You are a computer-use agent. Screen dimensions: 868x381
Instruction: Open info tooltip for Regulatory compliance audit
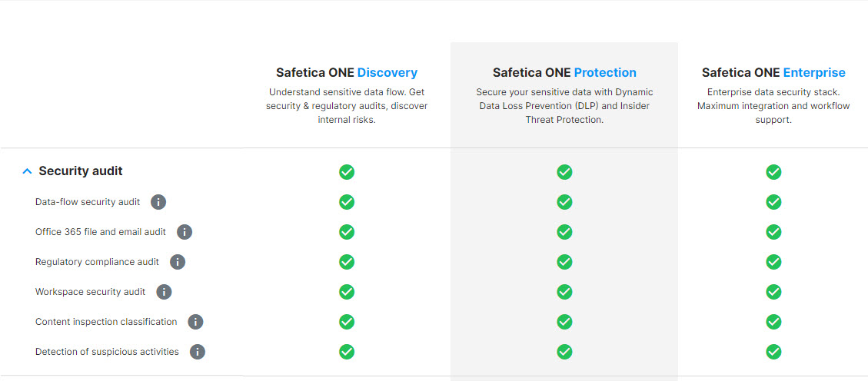tap(178, 262)
